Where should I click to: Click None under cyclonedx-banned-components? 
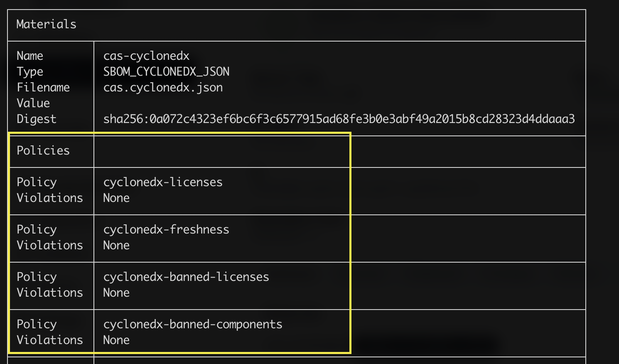(116, 340)
